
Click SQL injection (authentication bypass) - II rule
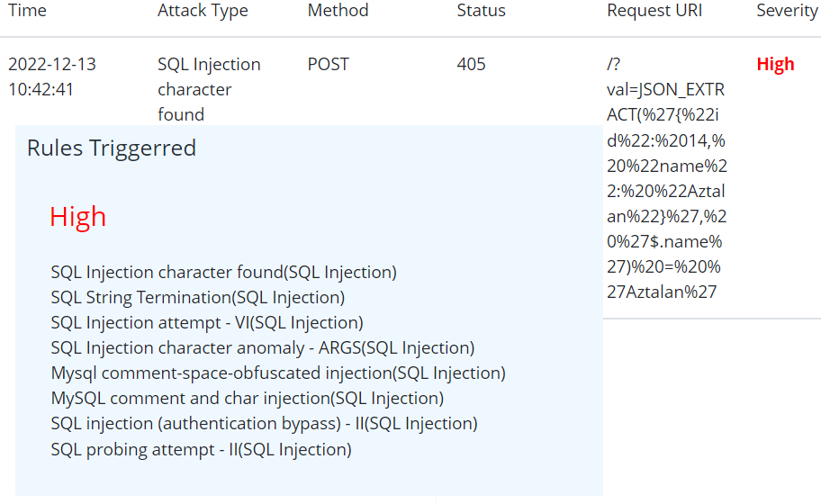point(264,423)
